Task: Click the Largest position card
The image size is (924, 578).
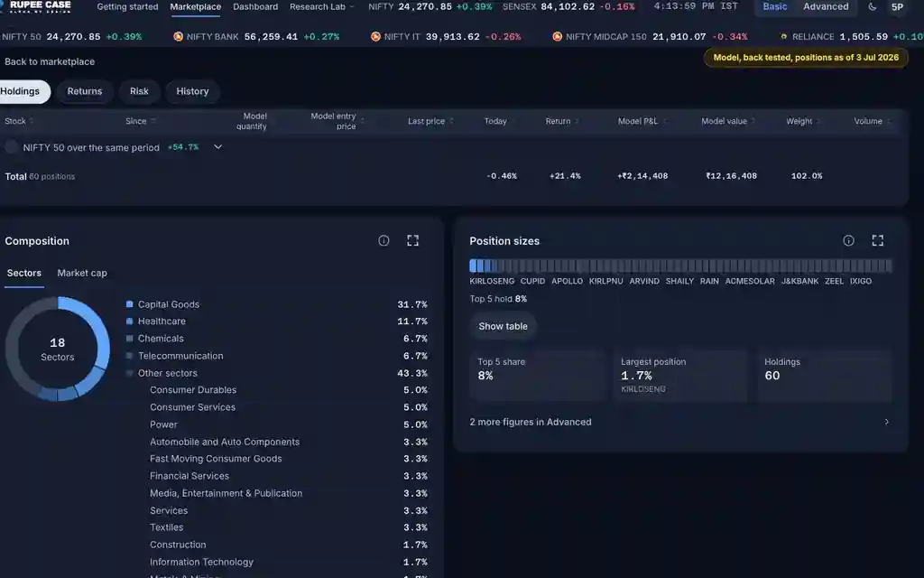Action: pyautogui.click(x=680, y=376)
